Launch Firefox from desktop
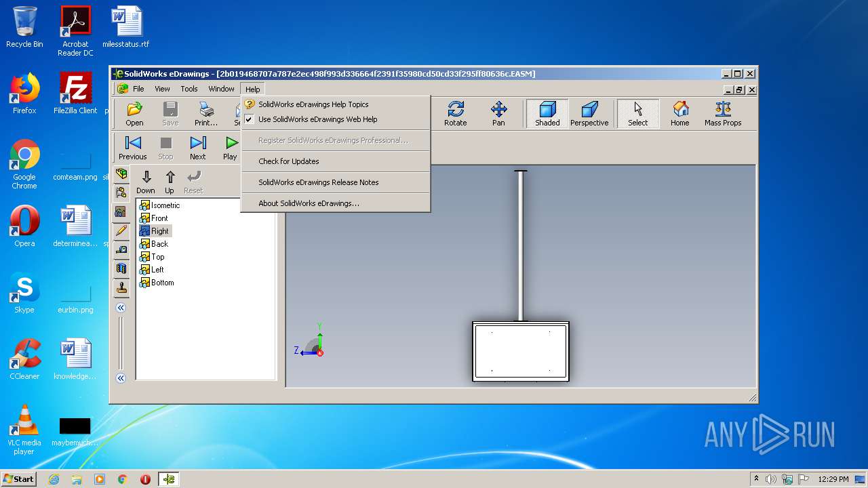The height and width of the screenshot is (488, 868). pos(24,94)
